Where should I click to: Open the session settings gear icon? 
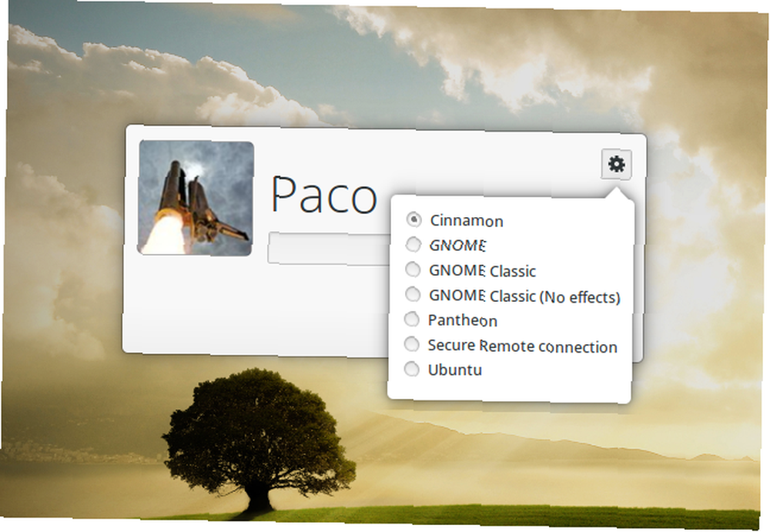tap(616, 164)
